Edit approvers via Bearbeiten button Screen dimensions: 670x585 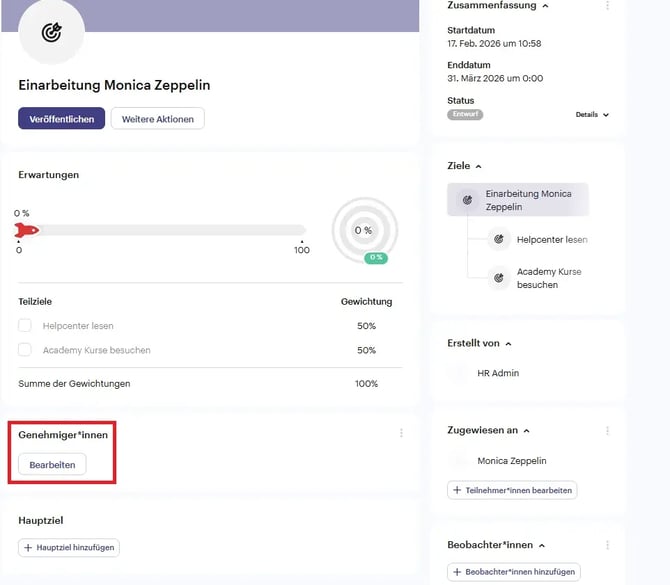pos(52,464)
